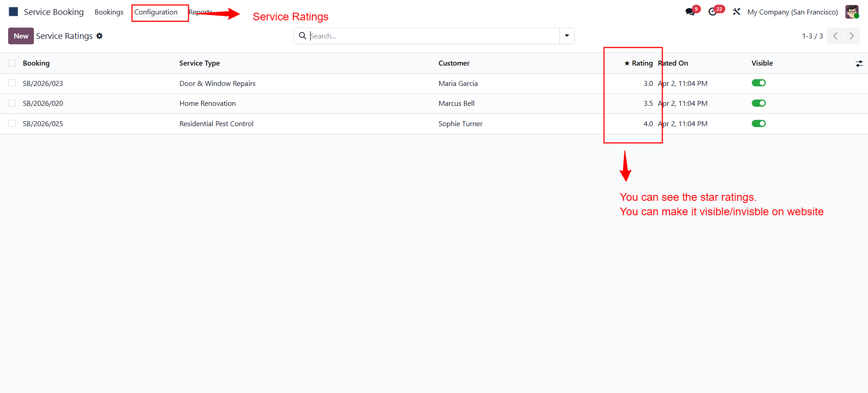Open the activities clock icon with 22 badge
This screenshot has height=393, width=868.
click(x=713, y=12)
